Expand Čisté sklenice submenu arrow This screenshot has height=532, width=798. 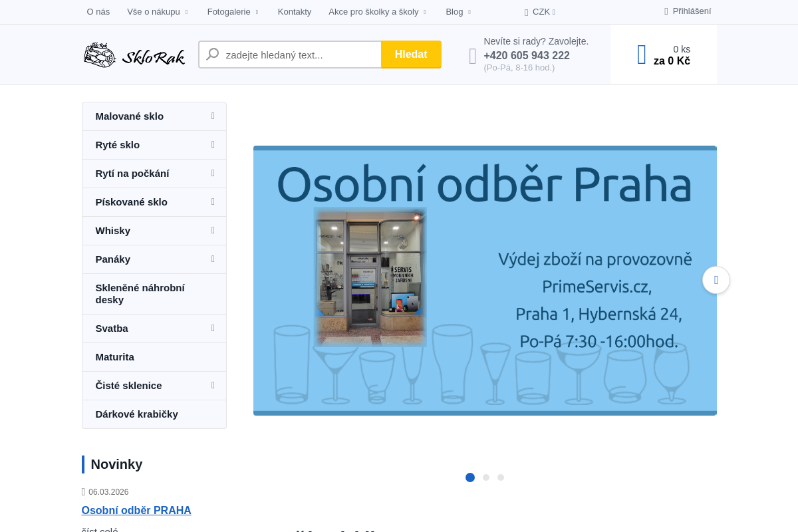pyautogui.click(x=213, y=385)
